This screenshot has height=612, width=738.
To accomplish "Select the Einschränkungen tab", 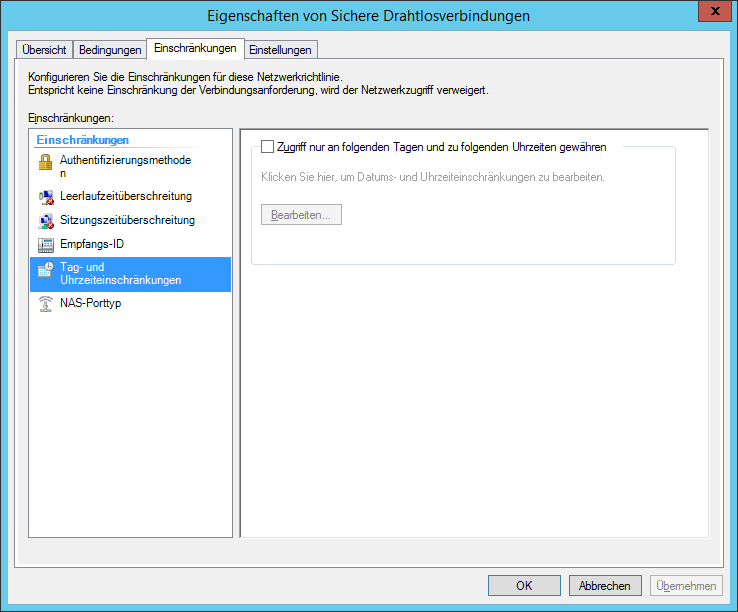I will coord(195,48).
